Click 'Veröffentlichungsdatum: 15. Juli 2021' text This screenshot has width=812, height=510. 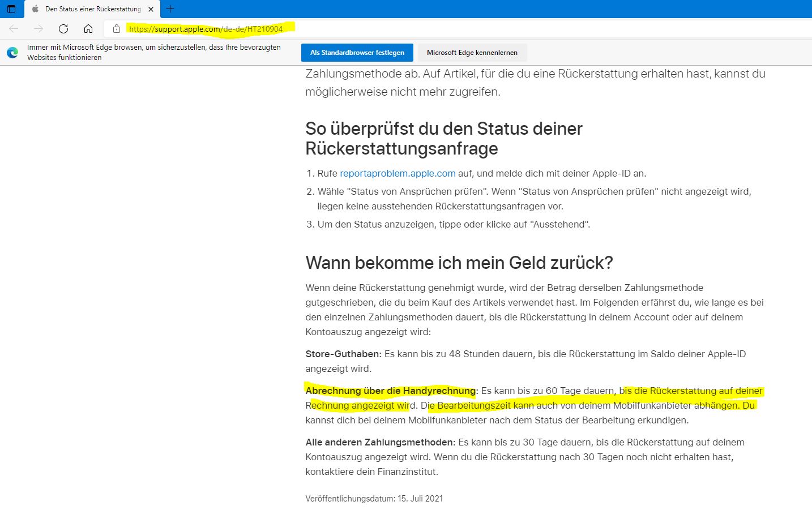[374, 499]
